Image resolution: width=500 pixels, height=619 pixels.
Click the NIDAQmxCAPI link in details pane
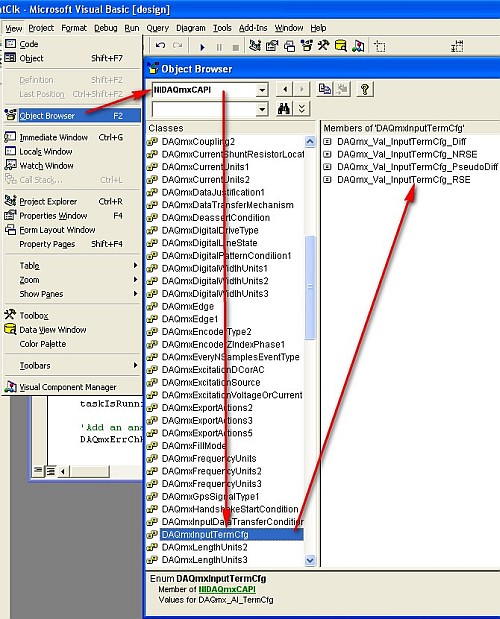coord(227,589)
